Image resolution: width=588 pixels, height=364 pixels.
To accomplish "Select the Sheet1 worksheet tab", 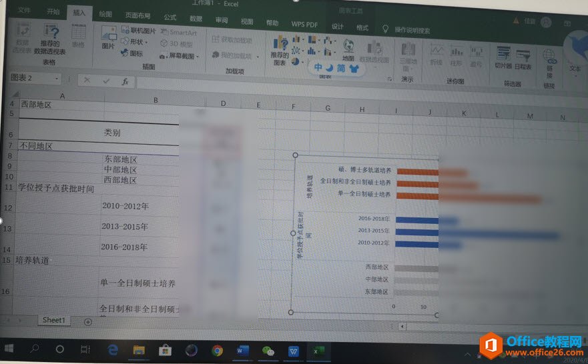I will coord(53,320).
